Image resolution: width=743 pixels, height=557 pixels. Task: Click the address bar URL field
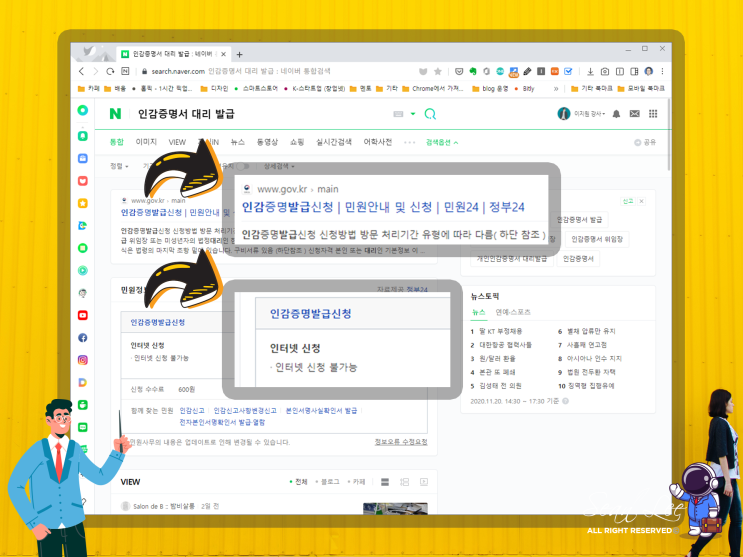point(277,72)
